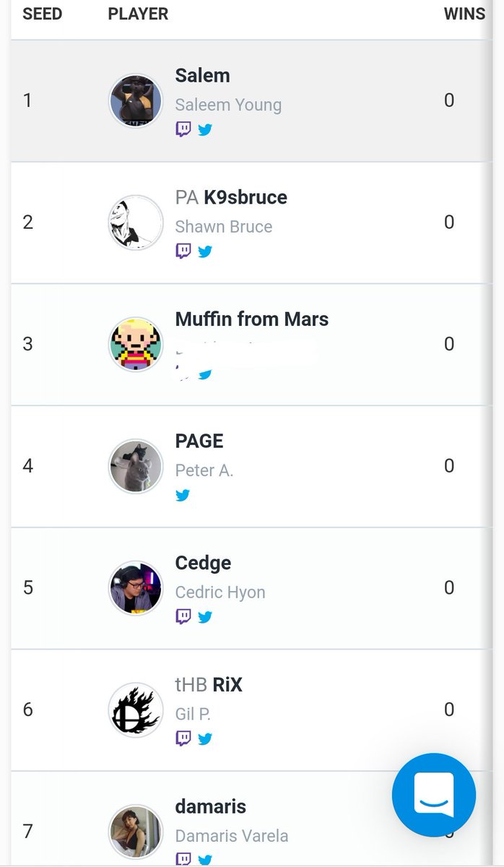Click the SEED column header
This screenshot has height=867, width=504.
click(43, 14)
